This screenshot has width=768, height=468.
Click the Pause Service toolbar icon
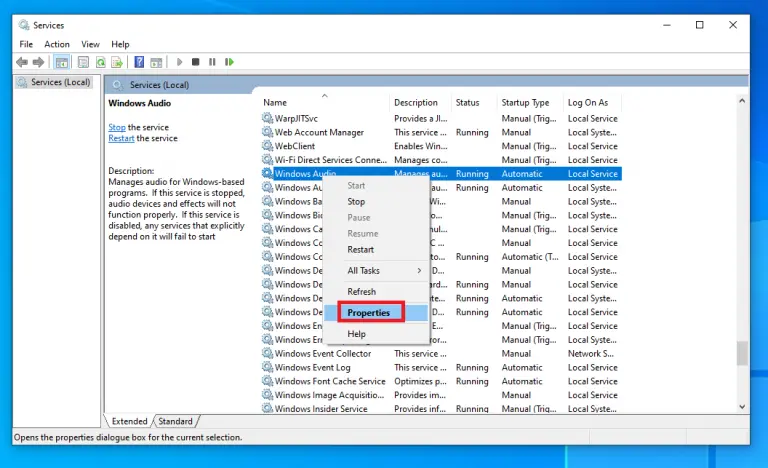(212, 62)
